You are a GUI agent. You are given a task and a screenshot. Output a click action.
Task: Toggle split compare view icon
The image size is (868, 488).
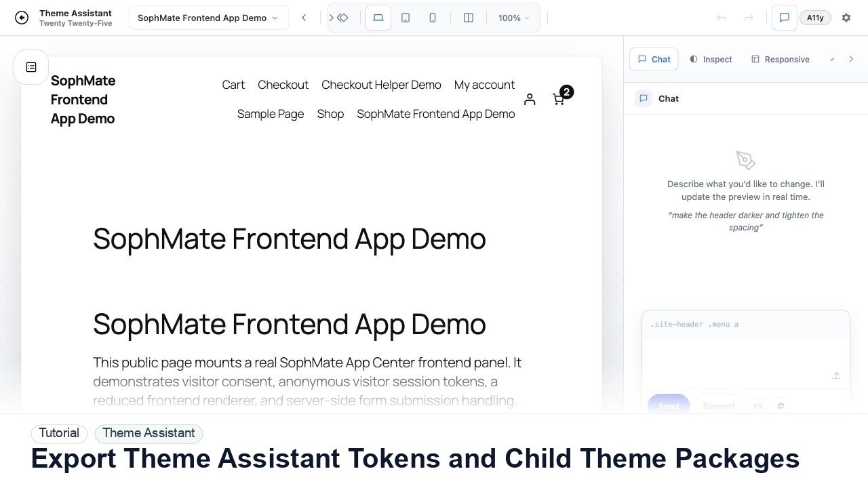point(469,18)
